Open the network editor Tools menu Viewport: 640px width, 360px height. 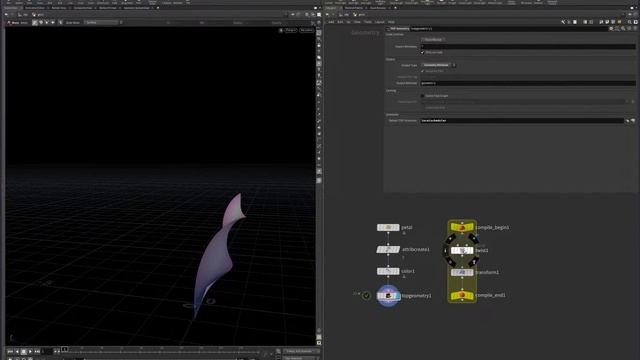pos(368,22)
